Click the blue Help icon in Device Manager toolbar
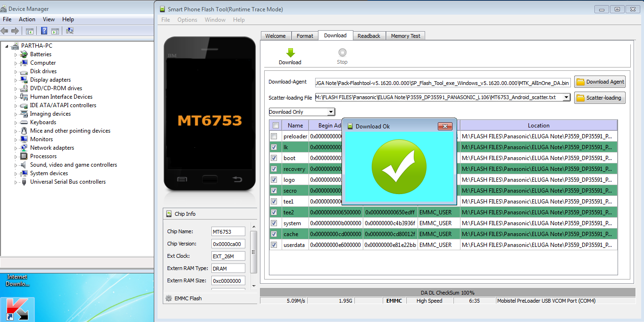The height and width of the screenshot is (322, 644). [x=44, y=31]
